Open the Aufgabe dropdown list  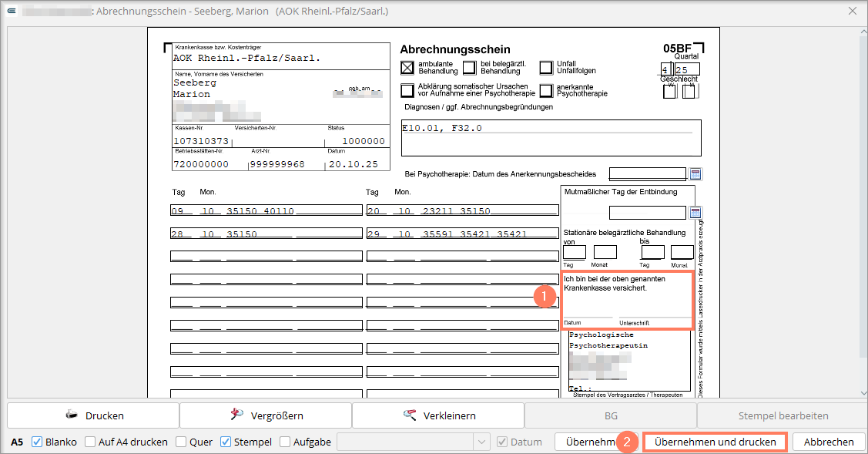click(481, 442)
